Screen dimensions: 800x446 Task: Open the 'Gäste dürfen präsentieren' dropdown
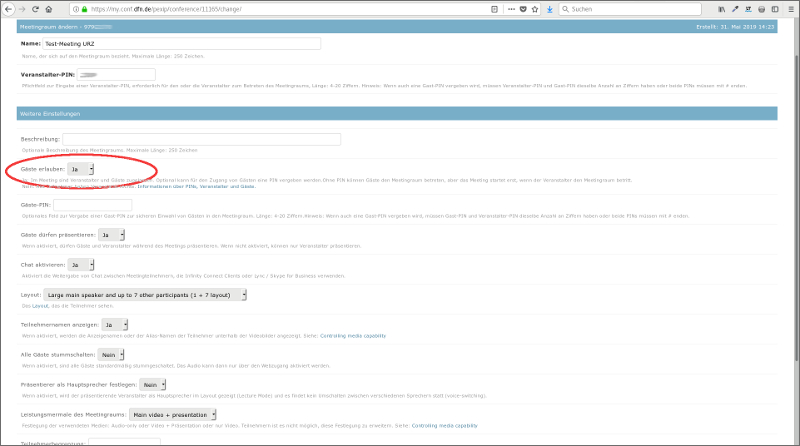coord(110,234)
